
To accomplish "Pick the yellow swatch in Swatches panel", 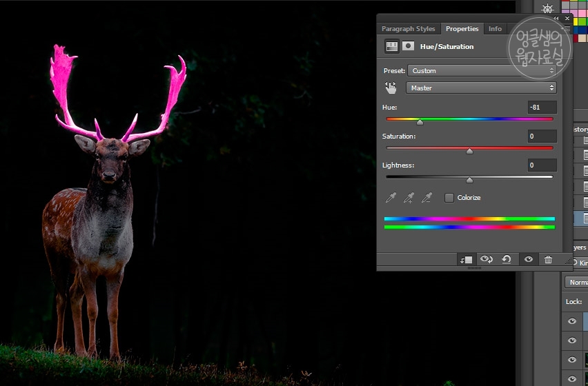I will pos(576,22).
